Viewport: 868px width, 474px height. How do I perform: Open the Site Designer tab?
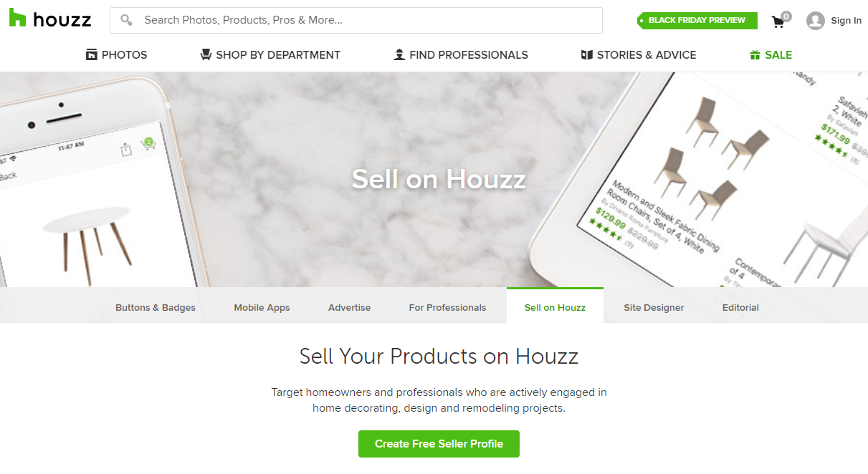coord(654,307)
